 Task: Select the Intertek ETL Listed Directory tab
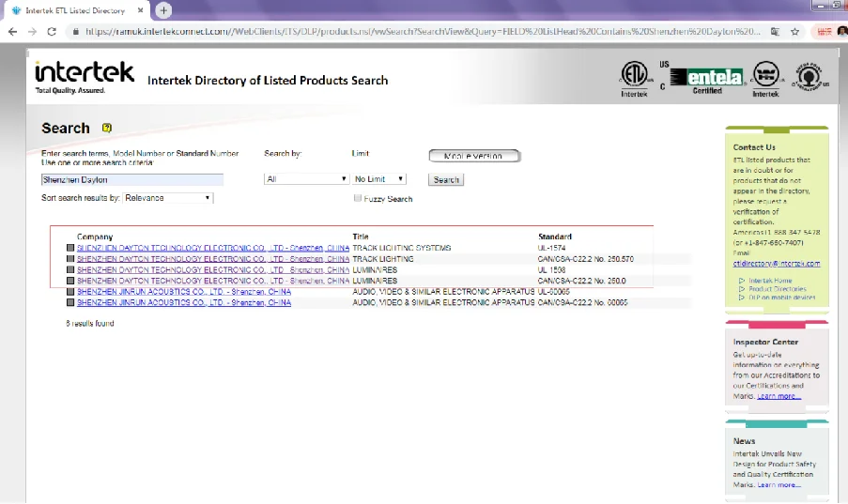pos(76,10)
